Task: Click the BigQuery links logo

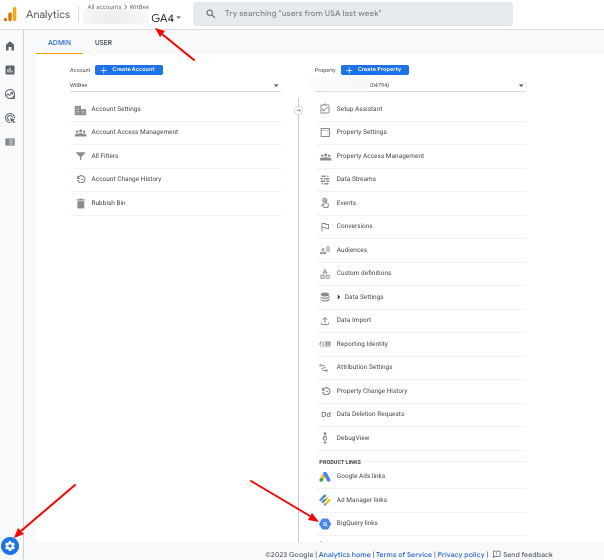Action: pos(325,524)
